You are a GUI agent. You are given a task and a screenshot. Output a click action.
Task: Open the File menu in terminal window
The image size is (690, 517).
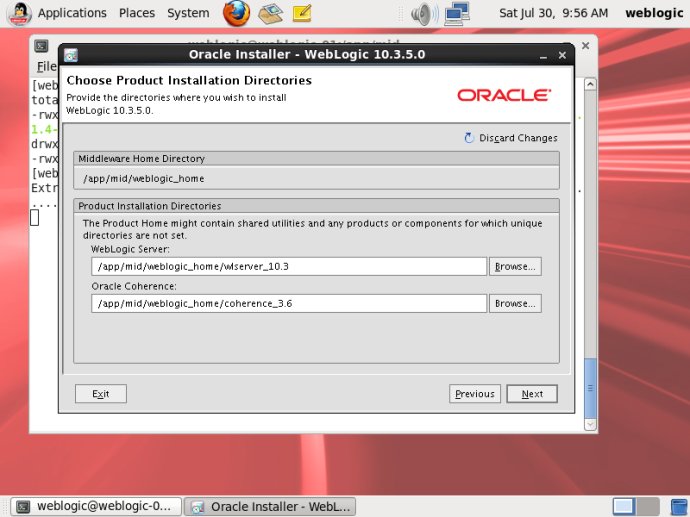click(47, 66)
